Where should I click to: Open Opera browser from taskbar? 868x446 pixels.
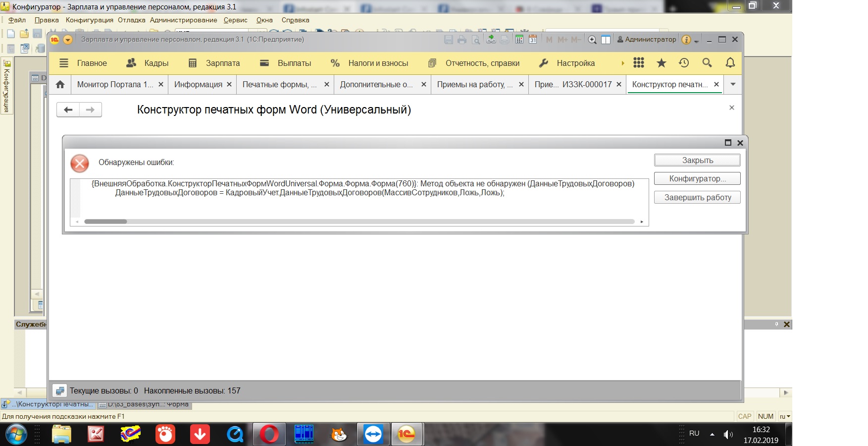coord(269,435)
